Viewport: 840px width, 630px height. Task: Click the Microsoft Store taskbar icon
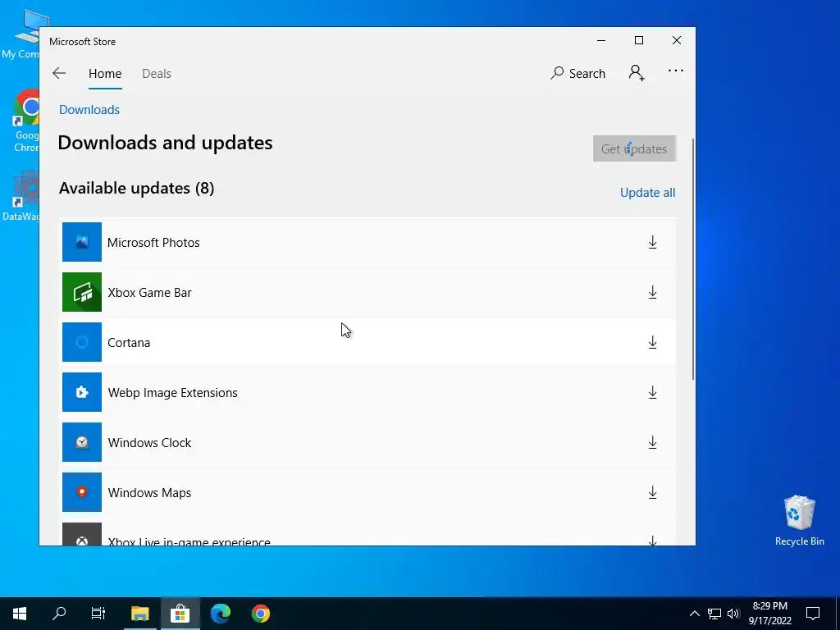point(180,614)
